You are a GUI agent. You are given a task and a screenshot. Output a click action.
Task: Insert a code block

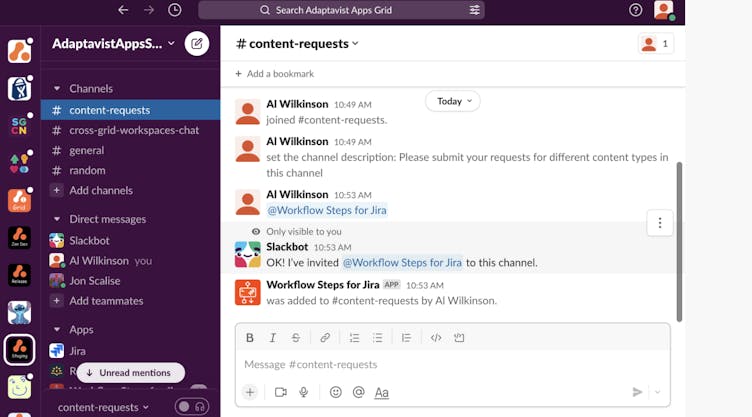pyautogui.click(x=459, y=338)
